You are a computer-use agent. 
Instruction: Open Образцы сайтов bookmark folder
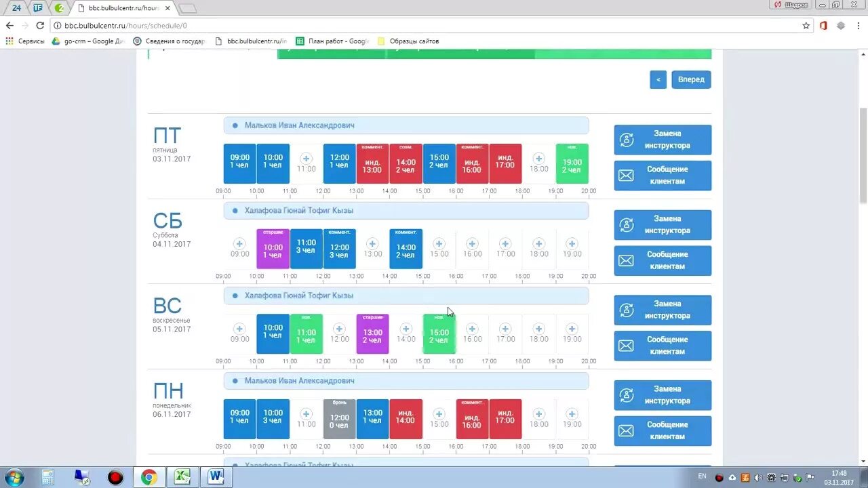click(408, 41)
